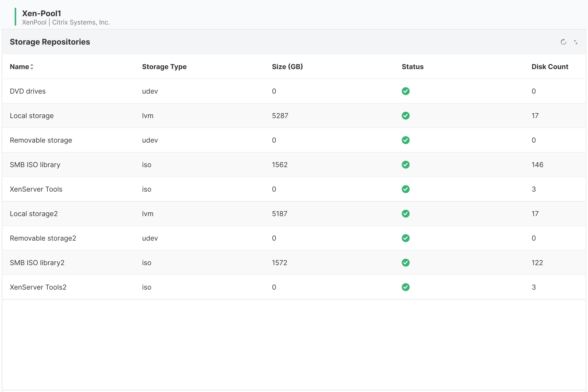The height and width of the screenshot is (392, 588).
Task: Select the SMB ISO library2 row name
Action: click(37, 263)
